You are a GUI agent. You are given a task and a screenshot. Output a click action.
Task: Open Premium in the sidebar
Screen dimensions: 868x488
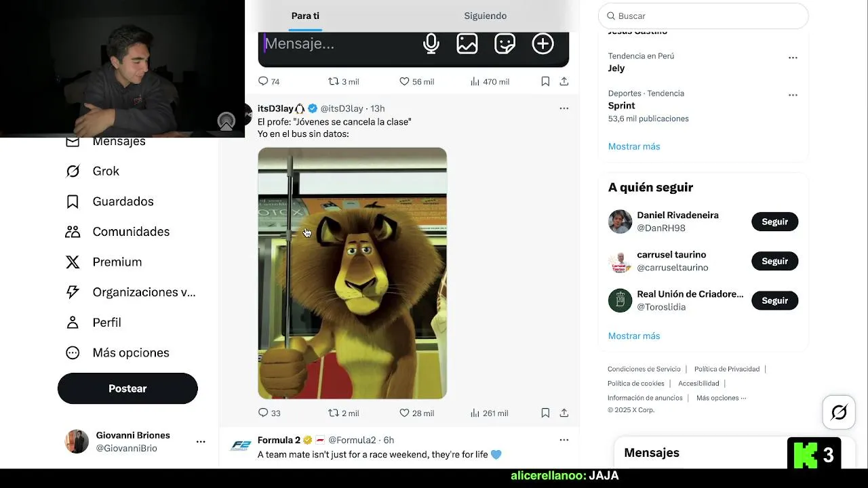(103, 262)
